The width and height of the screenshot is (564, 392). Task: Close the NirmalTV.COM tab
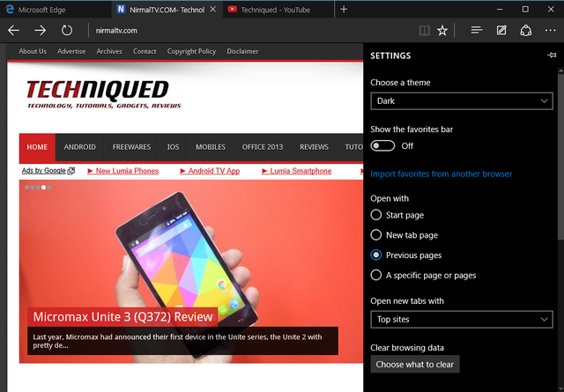tap(213, 10)
